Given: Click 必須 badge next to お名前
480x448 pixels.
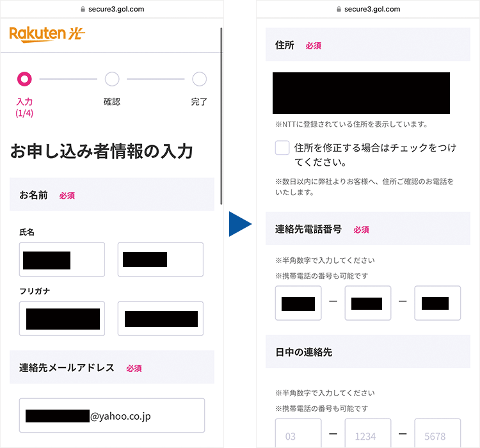Looking at the screenshot, I should (x=67, y=195).
